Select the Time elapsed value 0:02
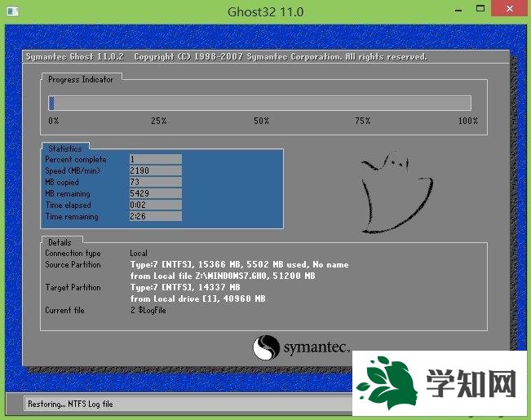 (x=156, y=205)
